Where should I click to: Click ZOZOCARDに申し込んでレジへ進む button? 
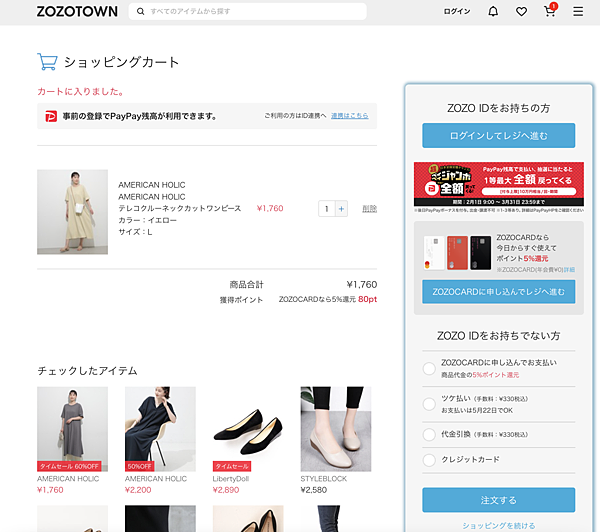click(x=499, y=292)
